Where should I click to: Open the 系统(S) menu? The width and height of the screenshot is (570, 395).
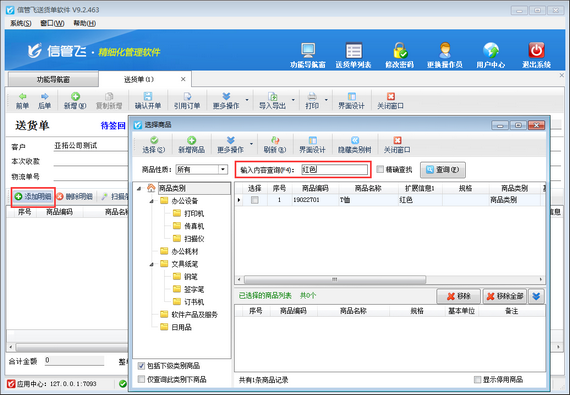[21, 23]
